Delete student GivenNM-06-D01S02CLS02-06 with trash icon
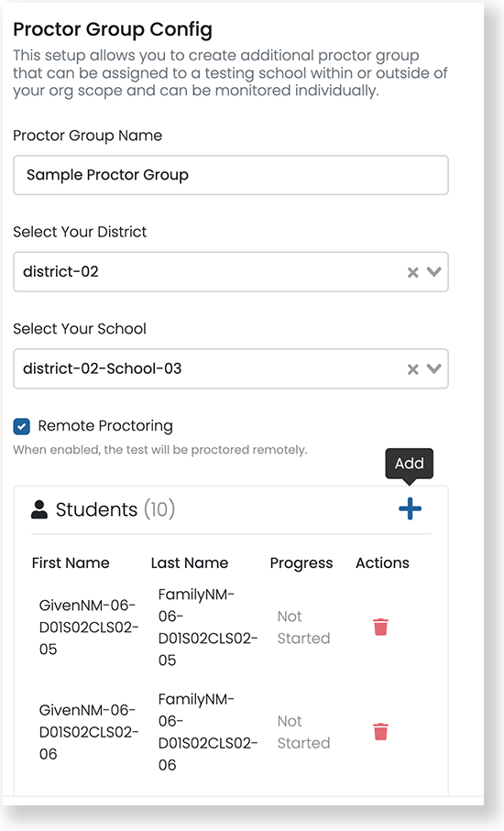Image resolution: width=504 pixels, height=831 pixels. point(380,732)
